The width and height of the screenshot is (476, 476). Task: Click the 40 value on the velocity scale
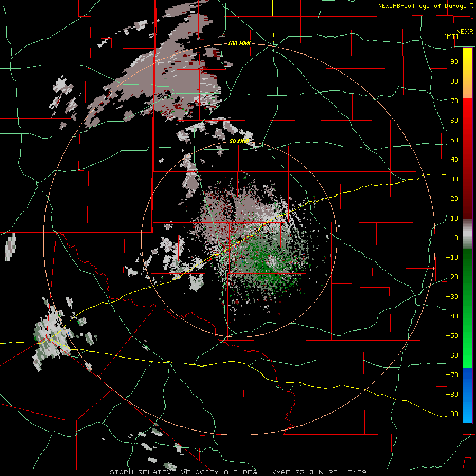point(454,159)
